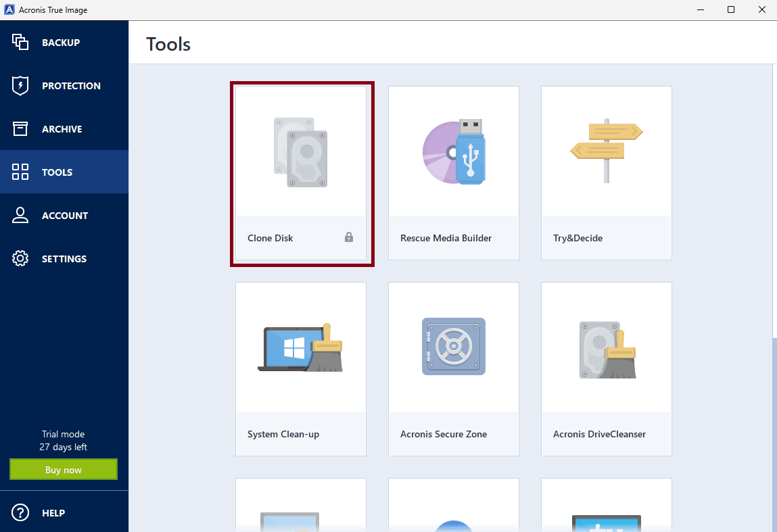This screenshot has width=777, height=532.
Task: Open Settings from the sidebar
Action: pos(64,259)
